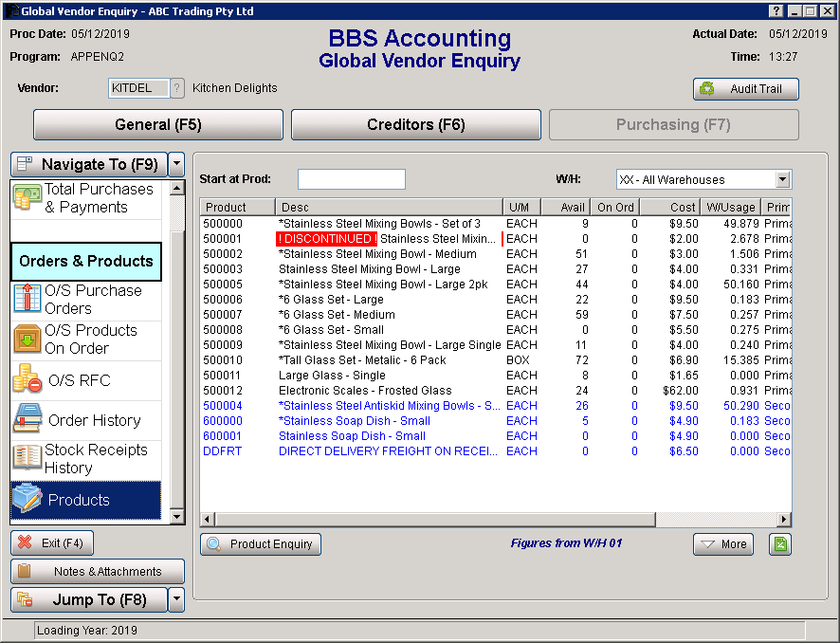This screenshot has width=840, height=643.
Task: Select the O/S RFC sidebar item
Action: click(86, 380)
